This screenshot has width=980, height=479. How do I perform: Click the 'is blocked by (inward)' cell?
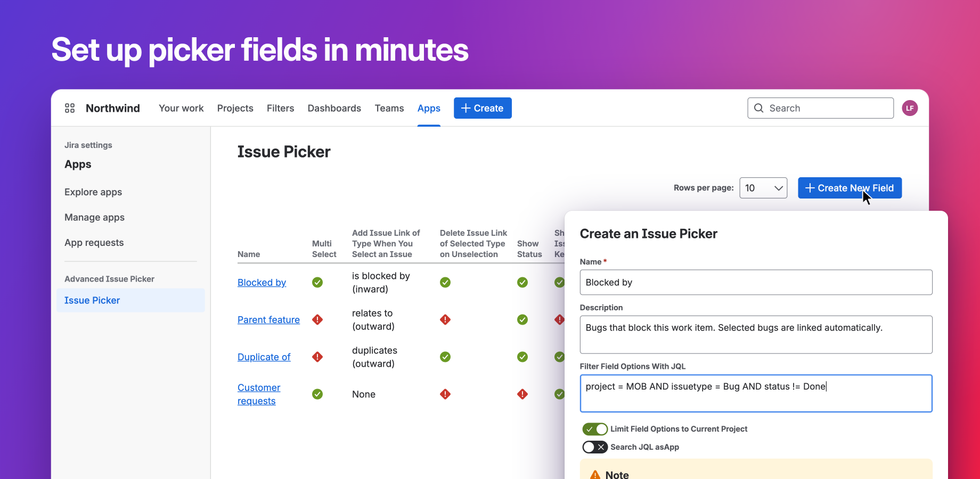point(381,283)
